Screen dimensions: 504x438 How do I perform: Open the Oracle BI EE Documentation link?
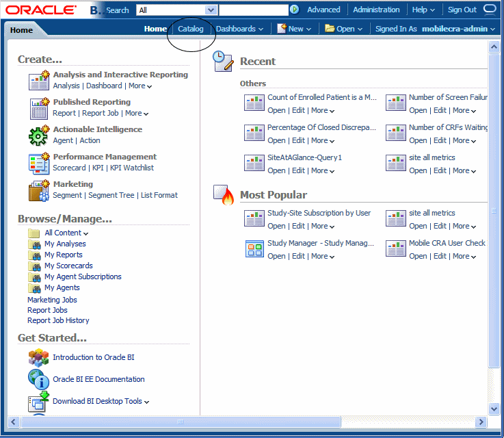pos(98,379)
